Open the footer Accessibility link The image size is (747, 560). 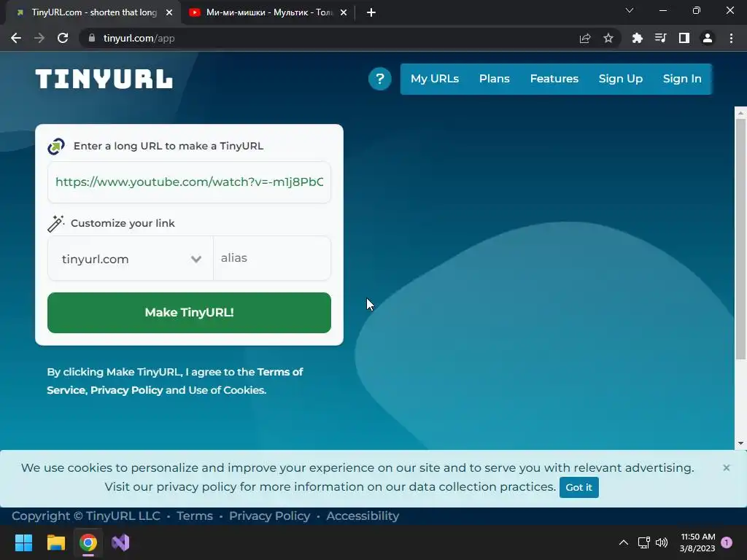(x=363, y=516)
